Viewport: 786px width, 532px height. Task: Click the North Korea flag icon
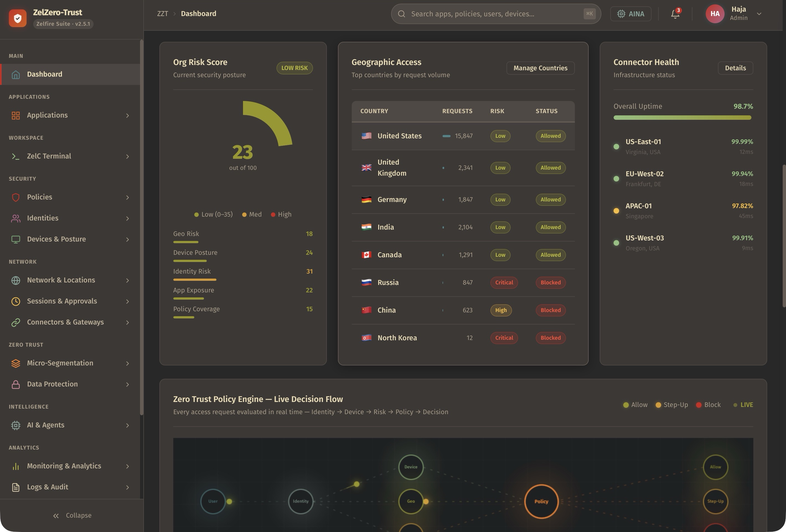pos(366,338)
